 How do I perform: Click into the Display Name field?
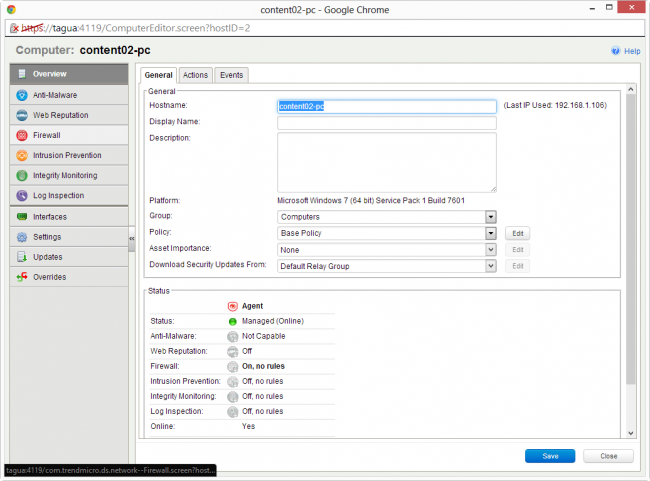386,123
